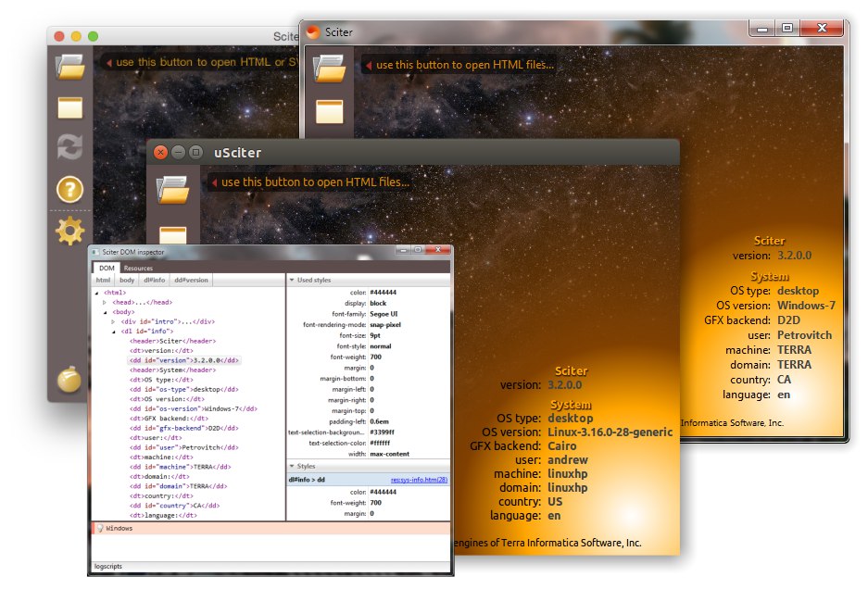Select the dd id="os-version" Windows-7 row
The width and height of the screenshot is (868, 589).
point(194,408)
